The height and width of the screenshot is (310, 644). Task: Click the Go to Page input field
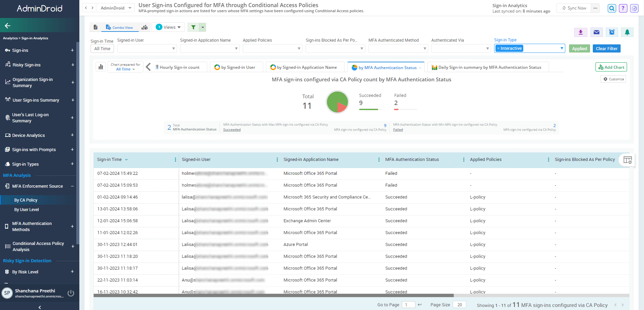(x=408, y=305)
